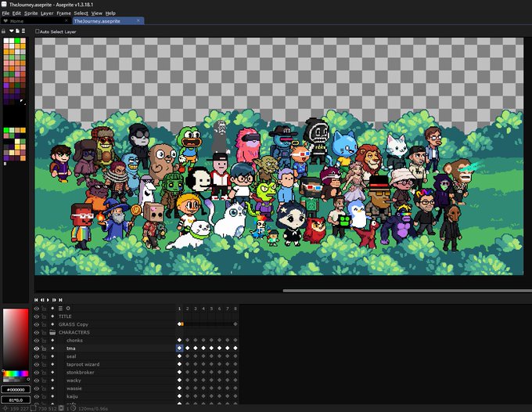Toggle visibility of all layers in header
Viewport: 532px width, 412px height.
click(x=36, y=309)
